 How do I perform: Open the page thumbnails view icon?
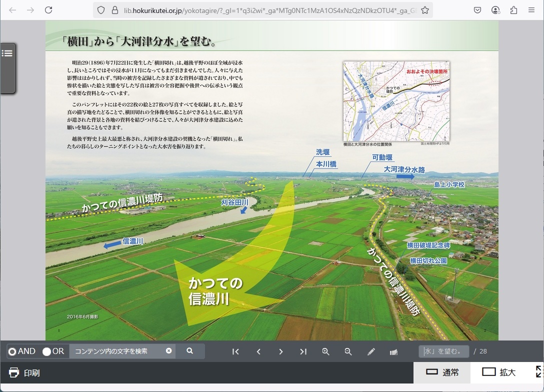point(393,352)
